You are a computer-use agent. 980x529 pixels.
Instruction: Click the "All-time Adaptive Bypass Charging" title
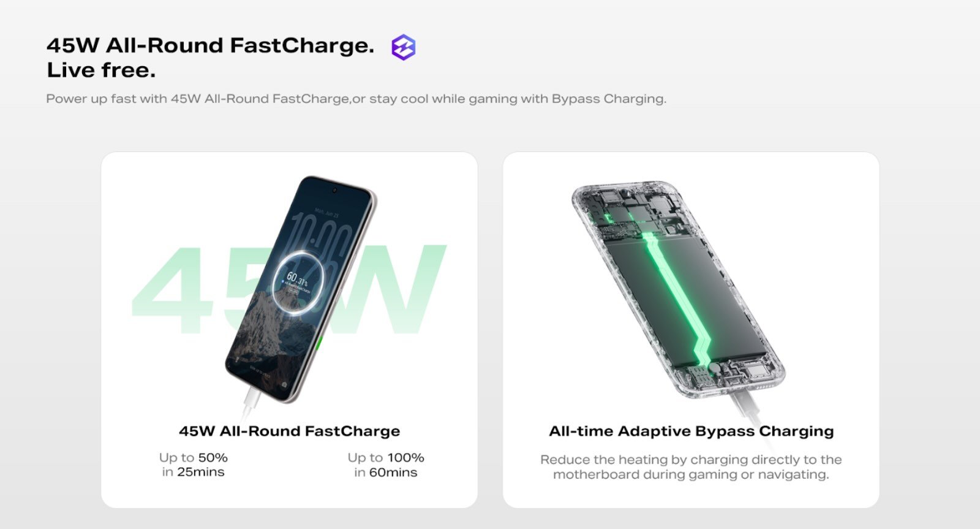pos(691,431)
